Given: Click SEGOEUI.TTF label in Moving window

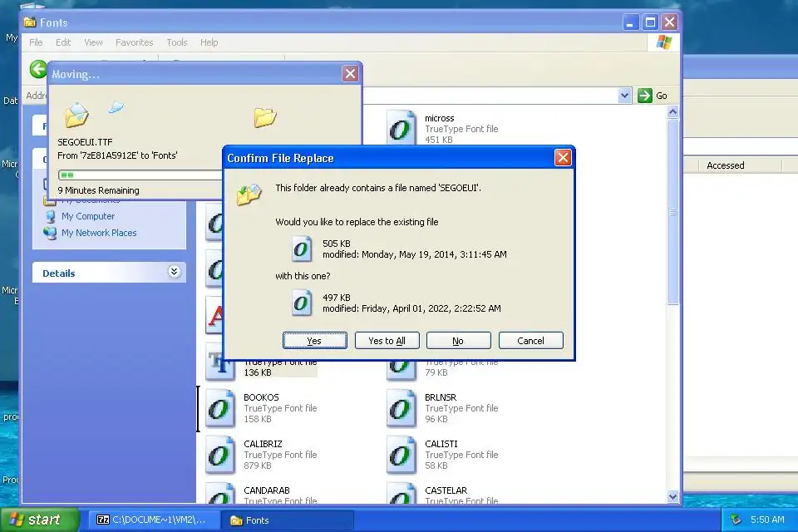Looking at the screenshot, I should (x=85, y=142).
